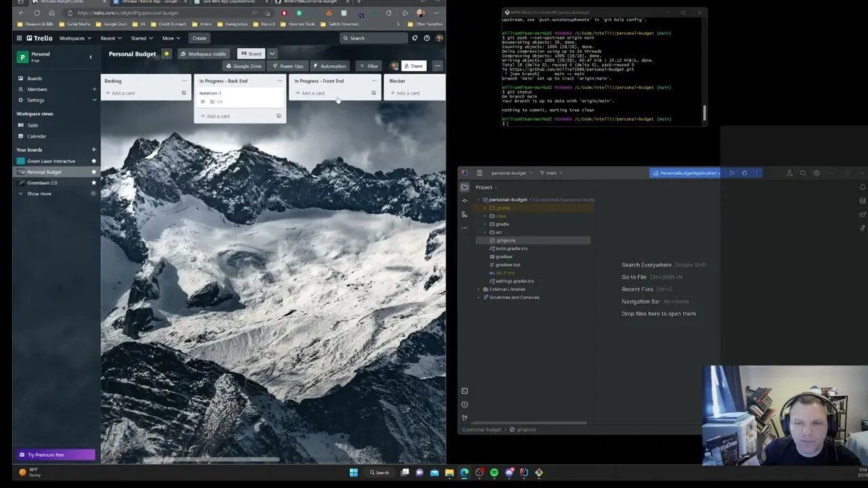Image resolution: width=868 pixels, height=488 pixels.
Task: Open Members in Trello sidebar
Action: point(37,89)
